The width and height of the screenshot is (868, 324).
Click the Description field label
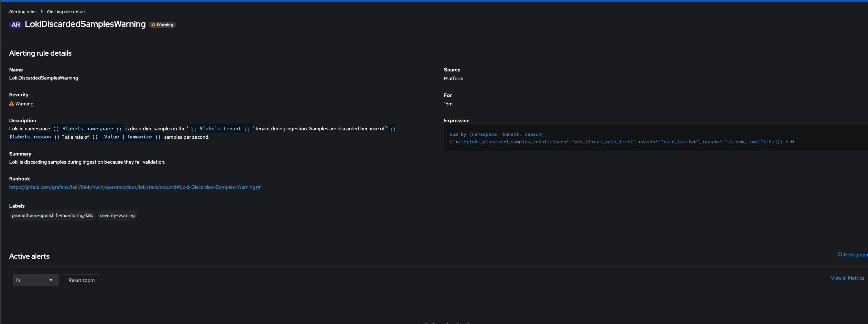click(x=23, y=121)
